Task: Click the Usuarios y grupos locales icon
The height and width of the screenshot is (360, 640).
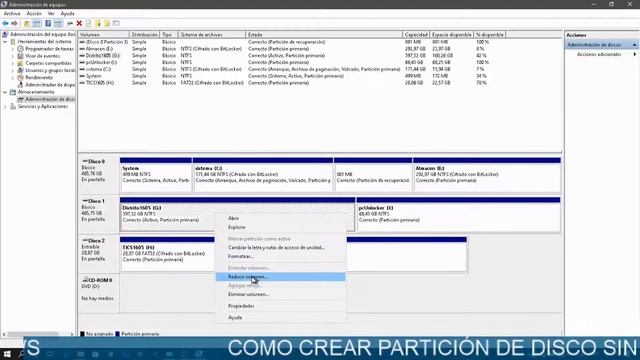Action: pos(20,70)
